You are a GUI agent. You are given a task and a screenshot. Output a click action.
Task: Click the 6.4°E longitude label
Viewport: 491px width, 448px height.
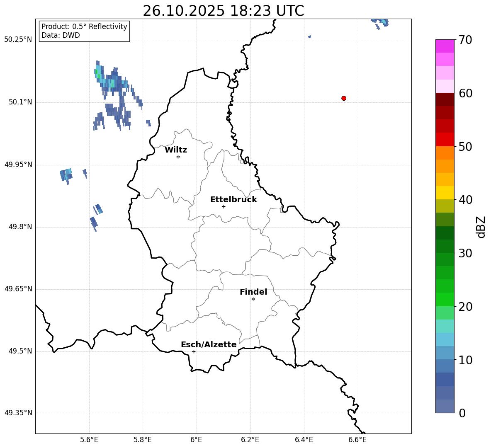coord(304,440)
